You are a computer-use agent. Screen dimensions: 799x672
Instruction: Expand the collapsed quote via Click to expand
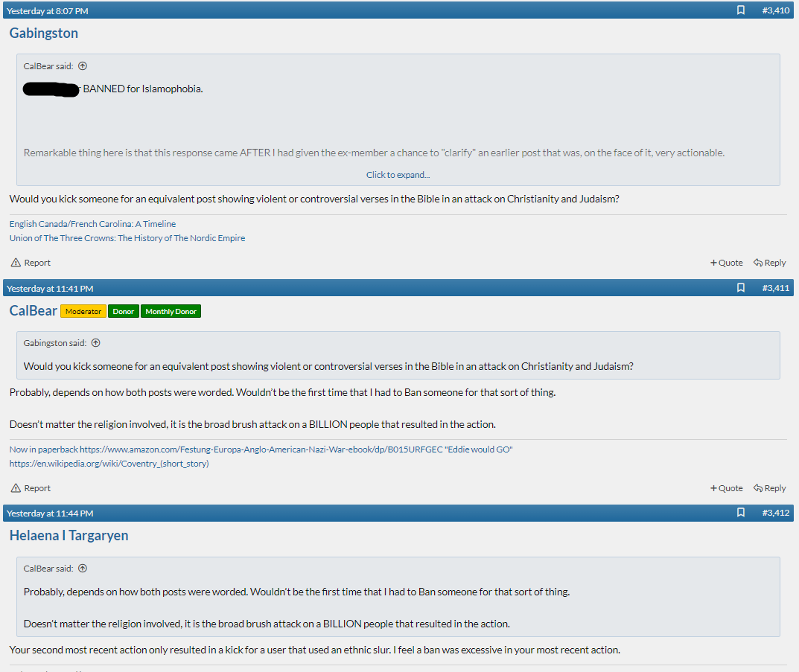398,175
